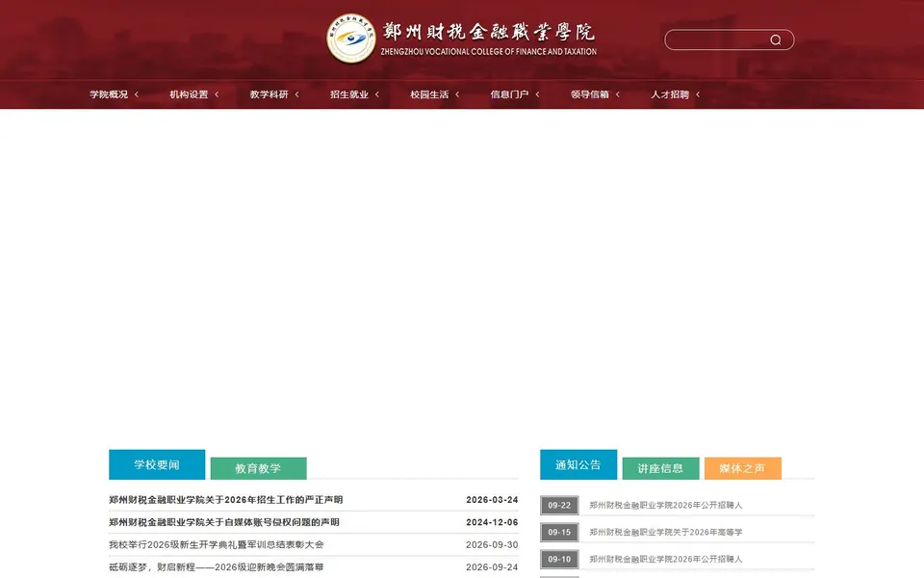Open the 招生就业 menu
Screen dimensions: 924x578
coord(348,94)
